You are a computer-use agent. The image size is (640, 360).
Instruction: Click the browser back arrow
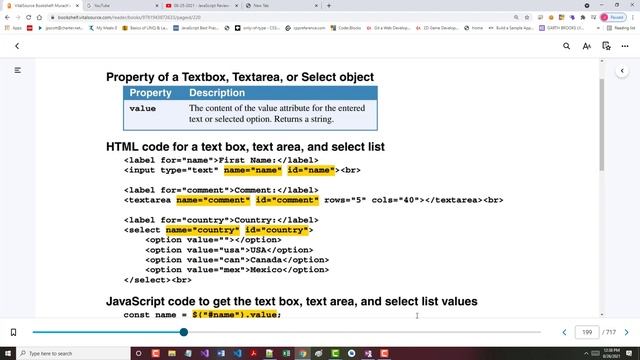click(x=7, y=18)
